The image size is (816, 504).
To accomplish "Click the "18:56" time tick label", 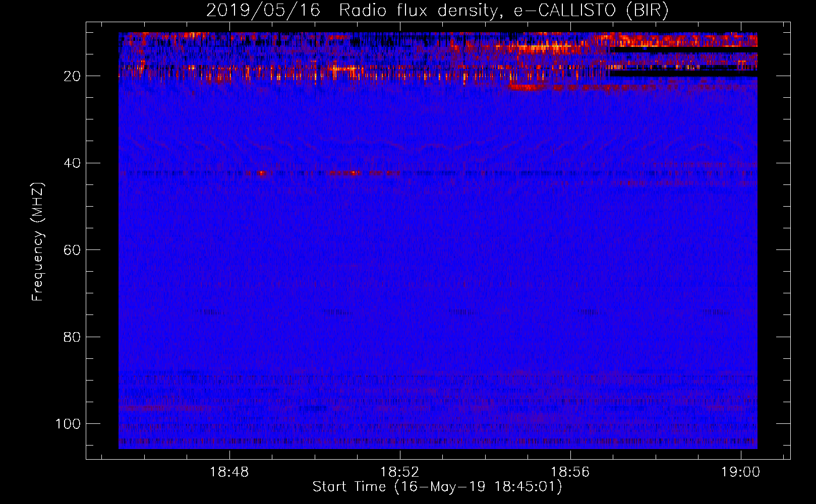I will (x=570, y=472).
